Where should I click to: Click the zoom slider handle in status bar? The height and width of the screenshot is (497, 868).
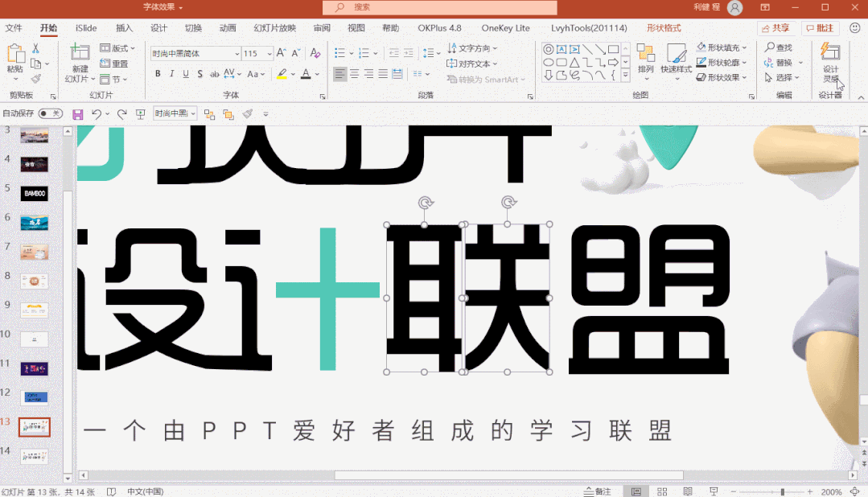[782, 491]
